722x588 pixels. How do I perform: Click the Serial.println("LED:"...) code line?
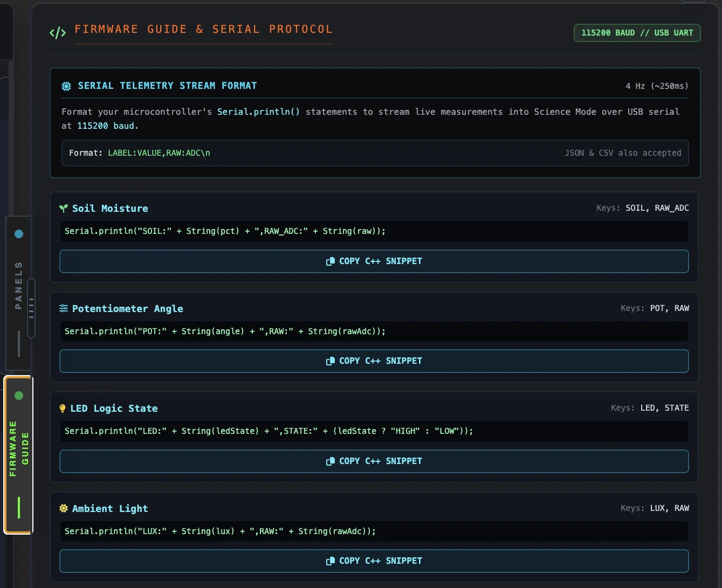[374, 431]
